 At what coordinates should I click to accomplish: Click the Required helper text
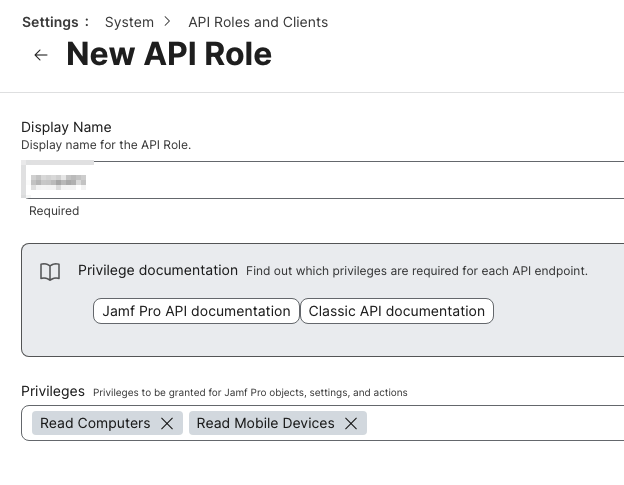(54, 211)
